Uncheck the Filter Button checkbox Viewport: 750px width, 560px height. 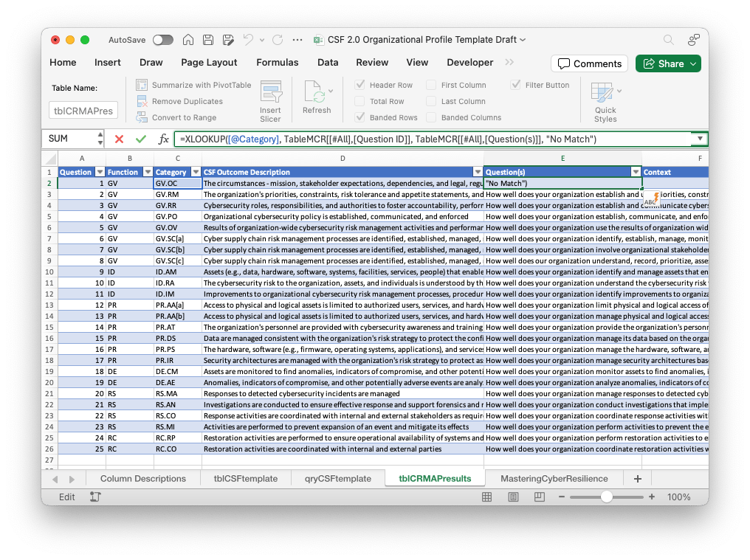(x=515, y=85)
